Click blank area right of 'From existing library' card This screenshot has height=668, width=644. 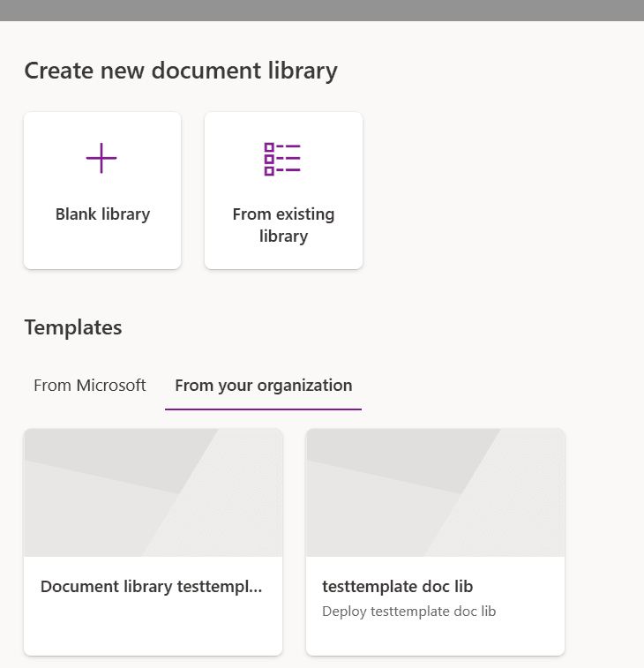[494, 190]
